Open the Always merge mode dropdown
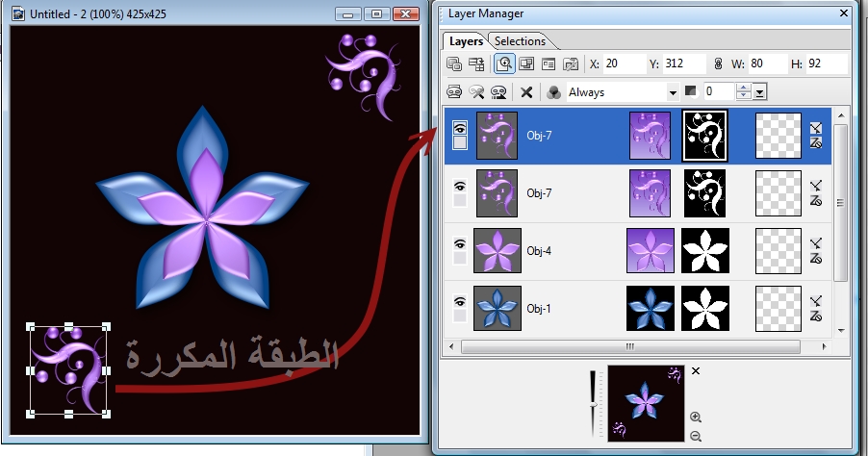Image resolution: width=868 pixels, height=456 pixels. (673, 92)
